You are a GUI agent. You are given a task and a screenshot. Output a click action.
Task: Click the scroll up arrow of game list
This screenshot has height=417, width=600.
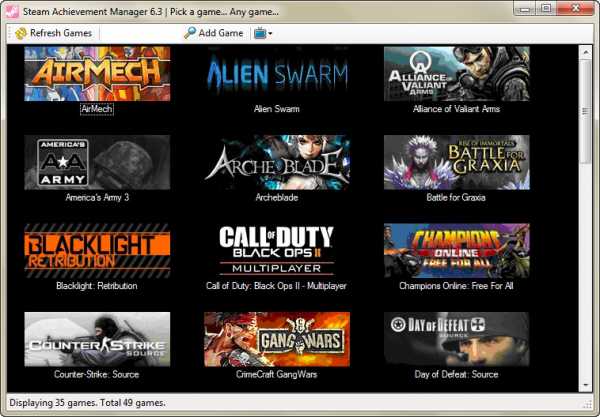pos(585,52)
